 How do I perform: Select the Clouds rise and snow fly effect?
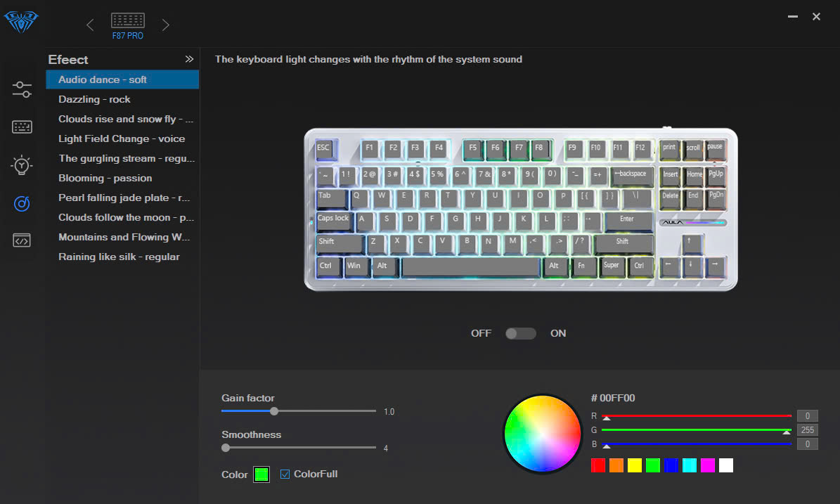tap(122, 119)
